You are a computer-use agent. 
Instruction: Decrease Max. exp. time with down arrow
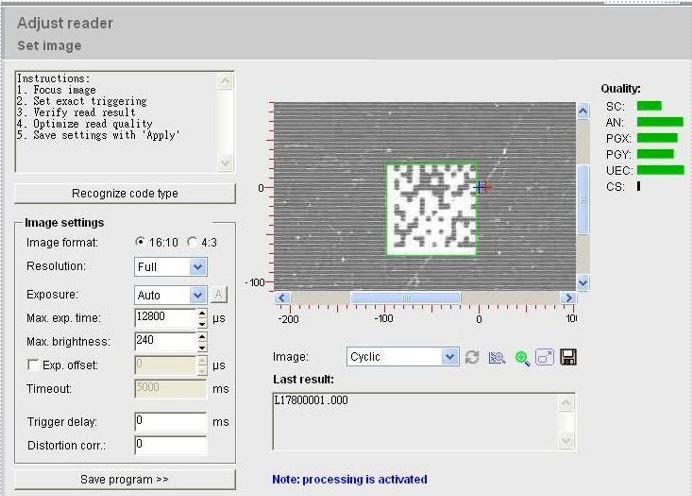pyautogui.click(x=202, y=323)
